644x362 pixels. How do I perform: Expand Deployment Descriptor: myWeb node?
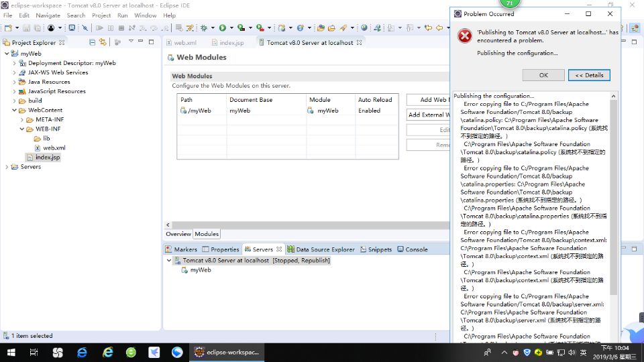pos(14,63)
